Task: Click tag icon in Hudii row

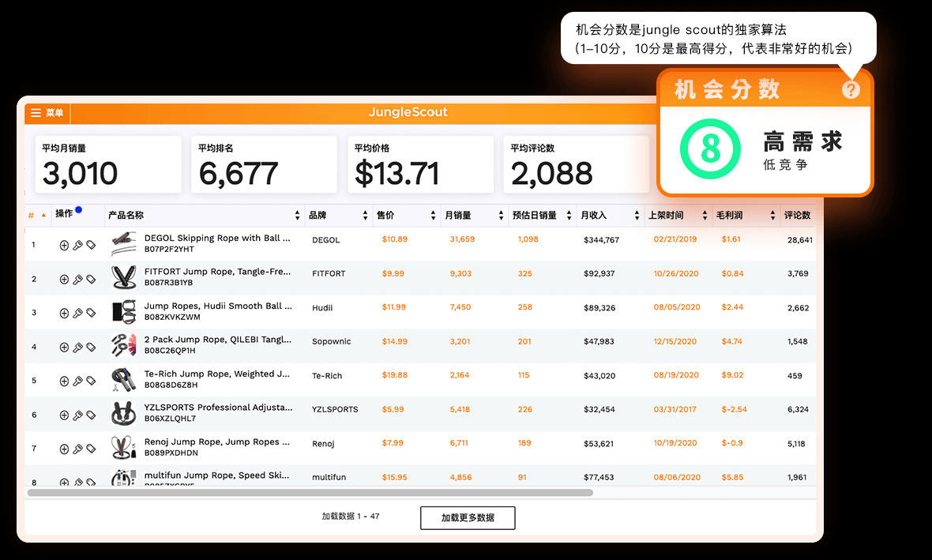Action: [91, 313]
